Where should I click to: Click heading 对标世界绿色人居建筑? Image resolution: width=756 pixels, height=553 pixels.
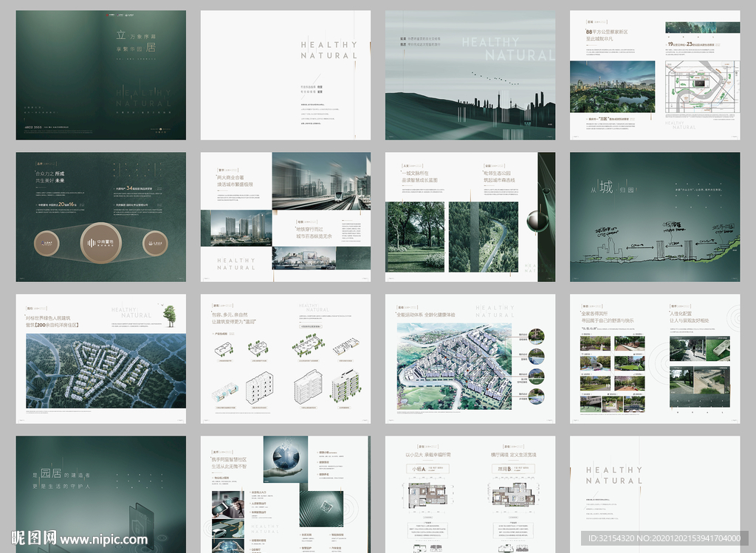coord(48,317)
